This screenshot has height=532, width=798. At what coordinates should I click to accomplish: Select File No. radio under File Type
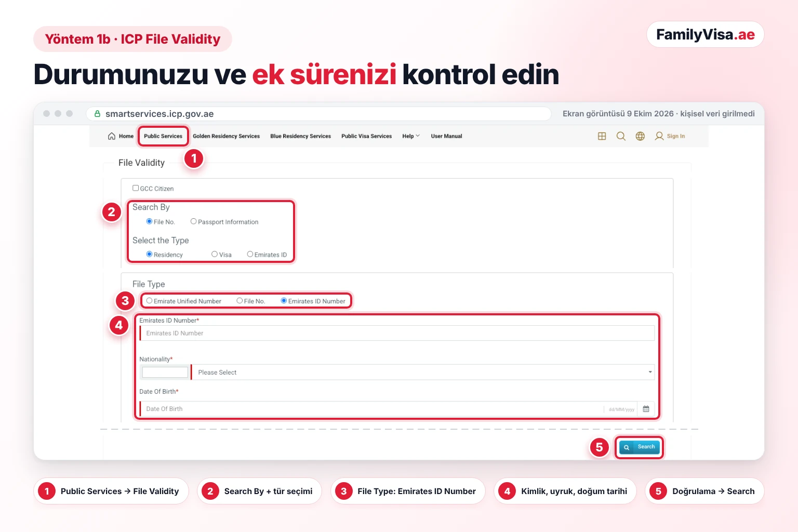(x=240, y=301)
